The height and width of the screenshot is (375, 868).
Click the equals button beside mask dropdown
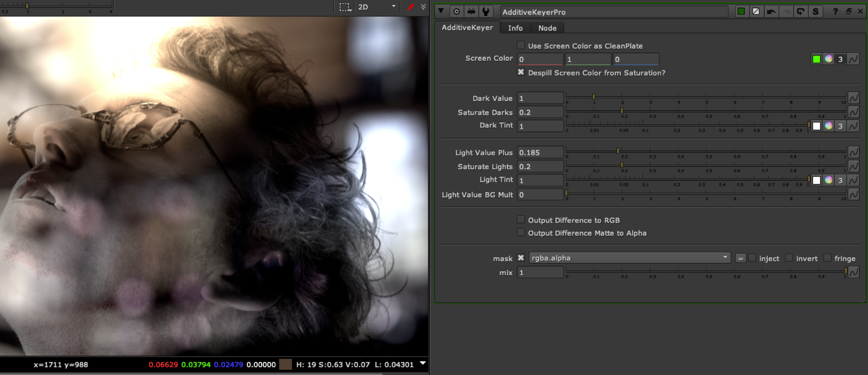(741, 258)
